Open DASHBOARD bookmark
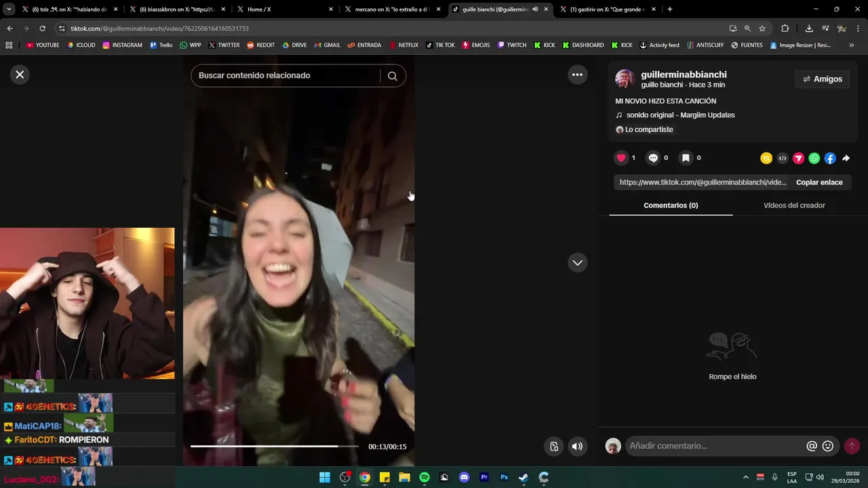Image resolution: width=868 pixels, height=488 pixels. point(583,45)
